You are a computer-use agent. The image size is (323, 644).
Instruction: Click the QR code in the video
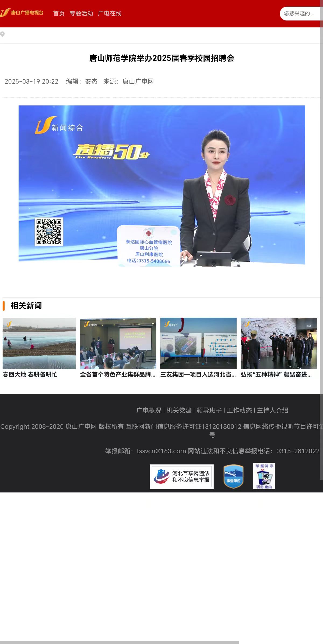click(49, 232)
